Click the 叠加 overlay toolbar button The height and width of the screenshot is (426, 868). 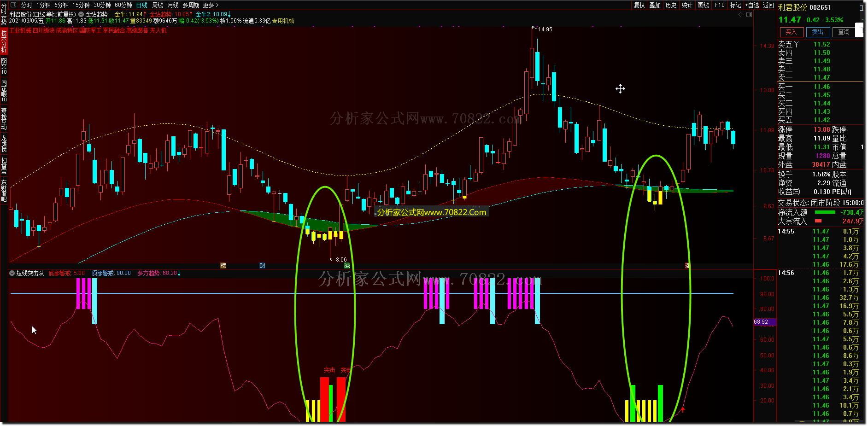[x=655, y=5]
